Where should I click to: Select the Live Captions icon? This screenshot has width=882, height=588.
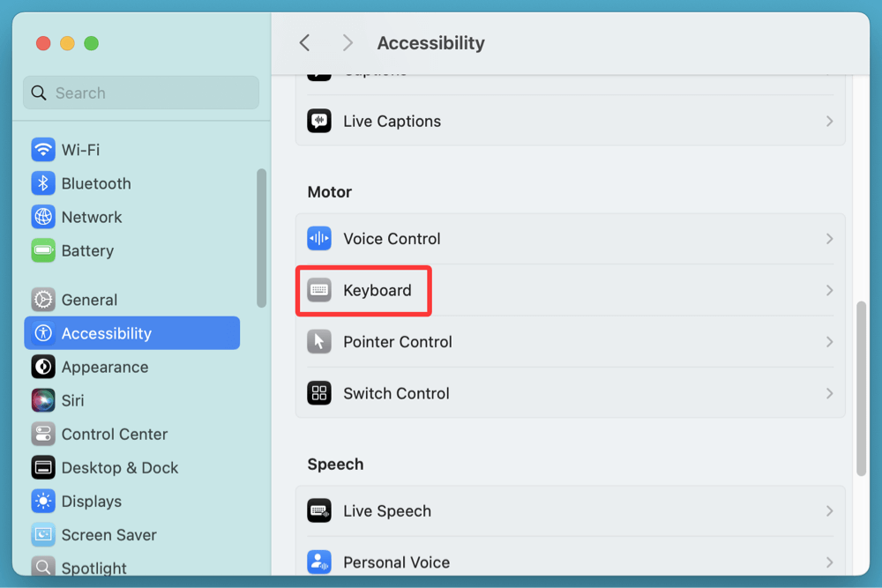click(318, 121)
